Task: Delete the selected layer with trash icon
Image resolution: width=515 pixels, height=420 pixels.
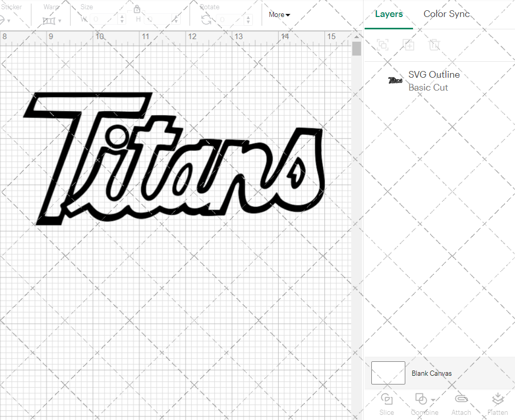Action: 435,45
